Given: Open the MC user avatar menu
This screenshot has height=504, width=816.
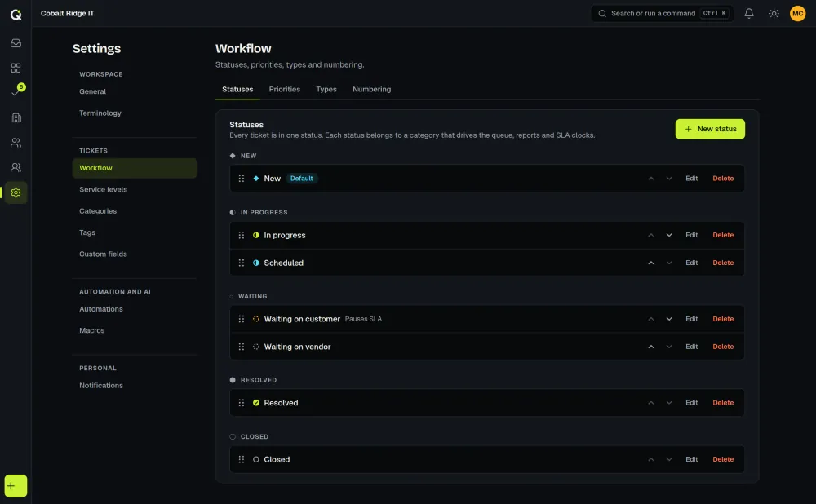Looking at the screenshot, I should [x=797, y=14].
